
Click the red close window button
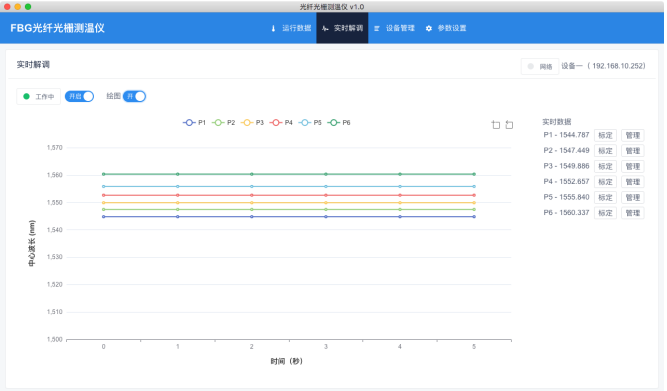click(x=7, y=6)
